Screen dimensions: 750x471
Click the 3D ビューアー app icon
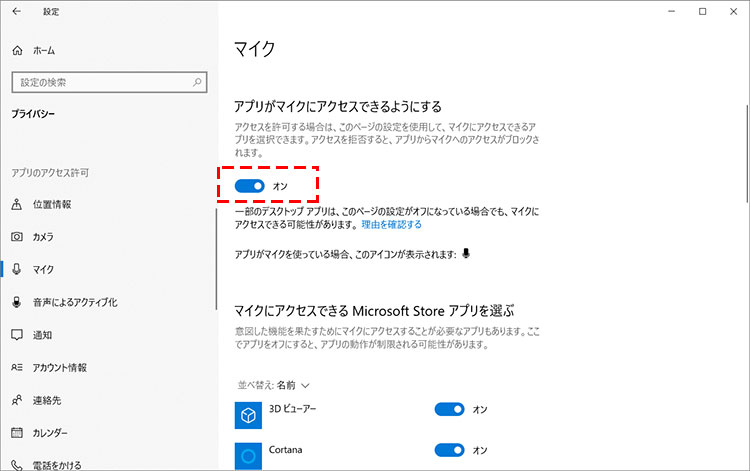pyautogui.click(x=248, y=415)
